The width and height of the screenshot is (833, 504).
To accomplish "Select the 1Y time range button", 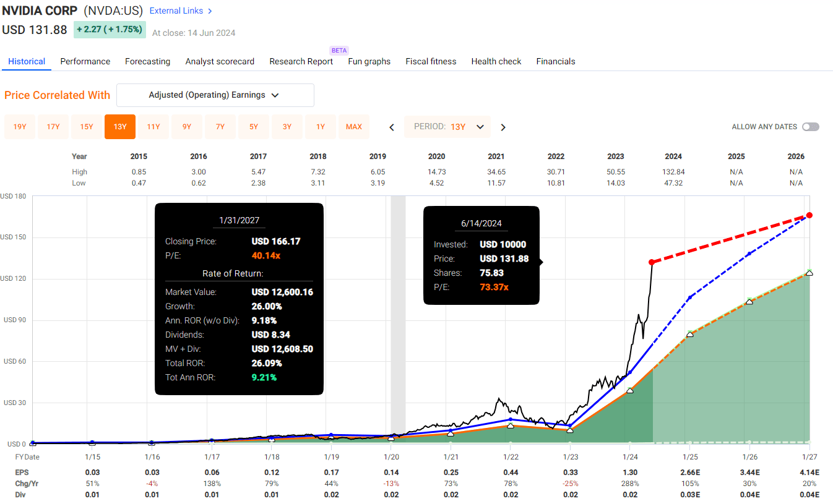I will coord(321,127).
